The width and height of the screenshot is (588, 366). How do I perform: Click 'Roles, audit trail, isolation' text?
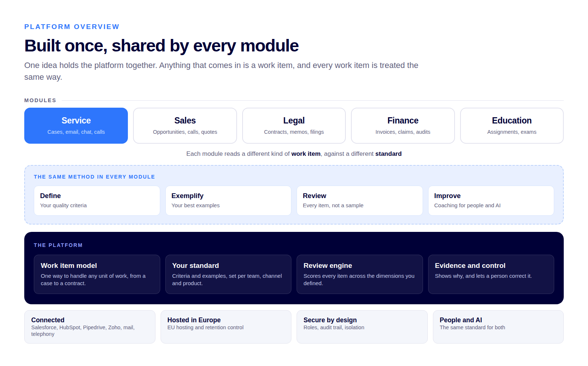334,327
